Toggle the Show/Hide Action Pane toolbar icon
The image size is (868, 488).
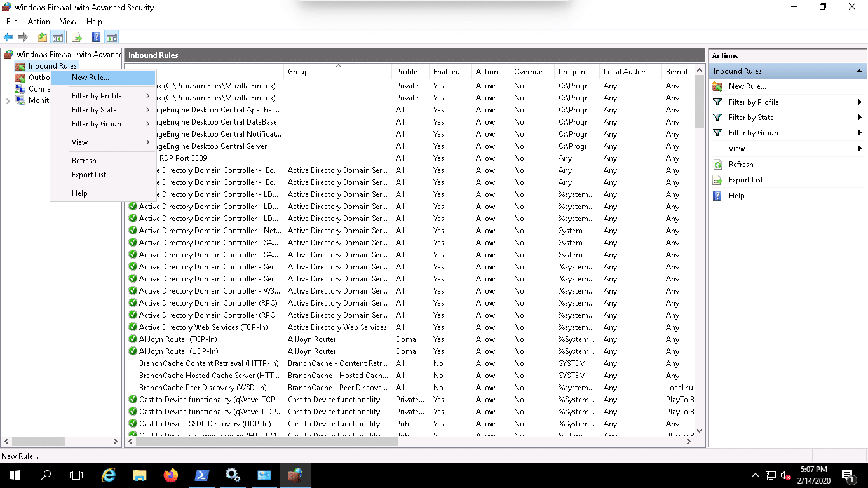pyautogui.click(x=112, y=37)
